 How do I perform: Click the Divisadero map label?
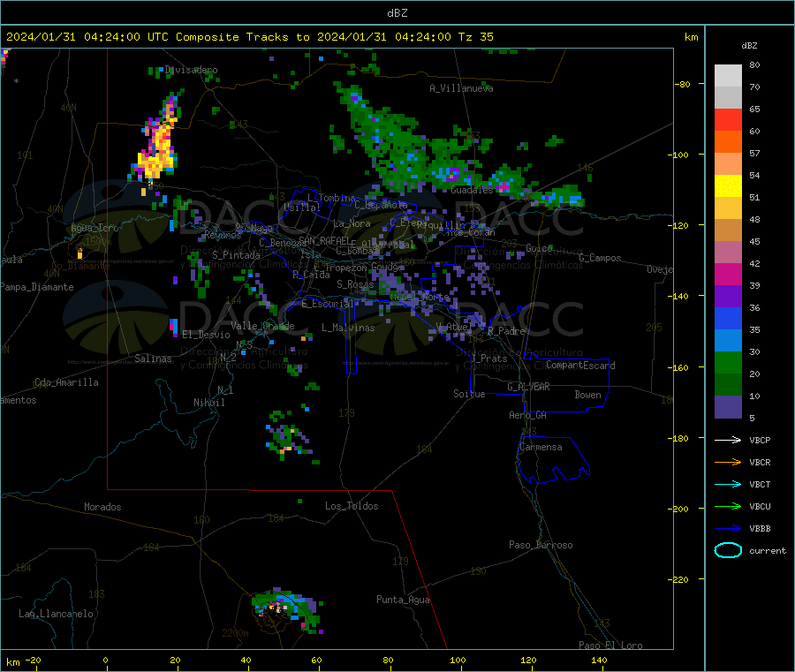coord(191,70)
